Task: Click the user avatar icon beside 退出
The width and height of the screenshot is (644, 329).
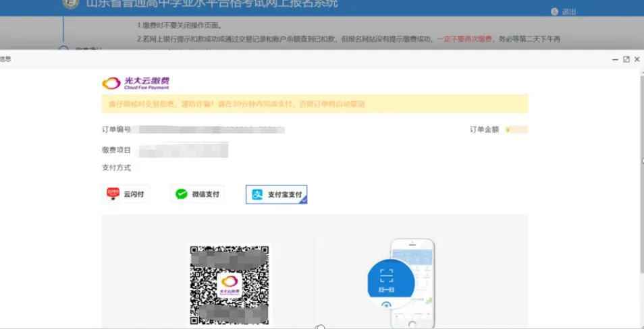Action: 554,11
